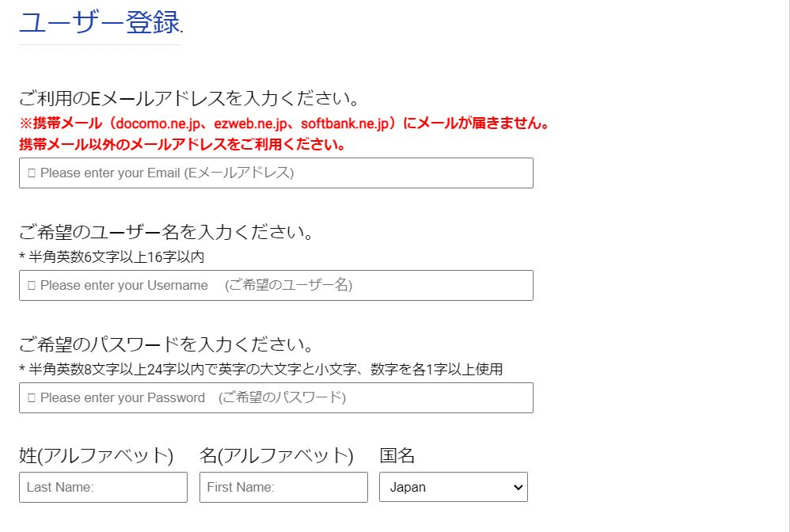Click the country dropdown chevron arrow
Screen dimensions: 790x532
point(518,488)
